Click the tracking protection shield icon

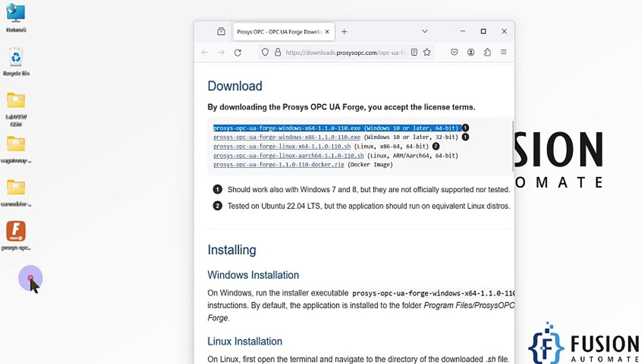pos(265,52)
